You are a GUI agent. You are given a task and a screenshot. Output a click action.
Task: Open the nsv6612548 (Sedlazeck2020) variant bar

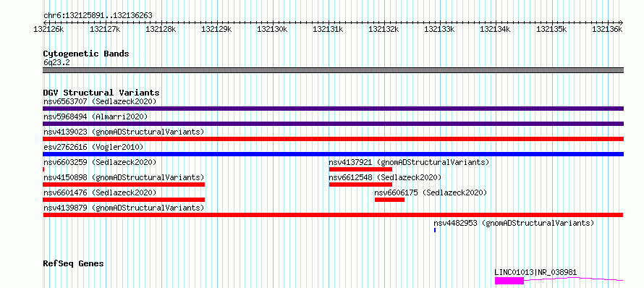(x=360, y=185)
